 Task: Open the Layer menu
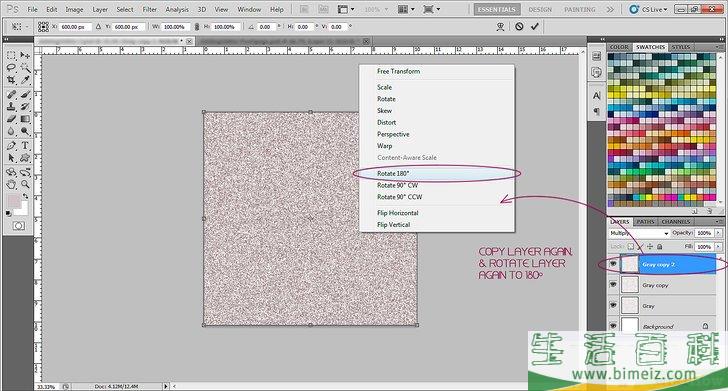(100, 9)
